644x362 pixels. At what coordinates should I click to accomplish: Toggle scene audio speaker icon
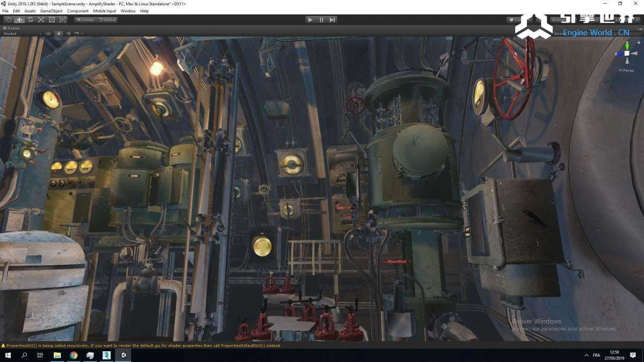pyautogui.click(x=68, y=34)
